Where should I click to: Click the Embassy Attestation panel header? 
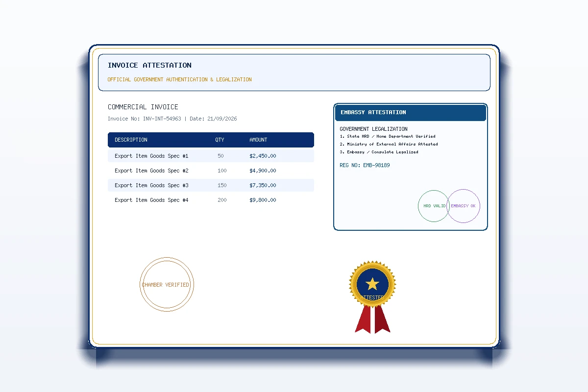411,112
